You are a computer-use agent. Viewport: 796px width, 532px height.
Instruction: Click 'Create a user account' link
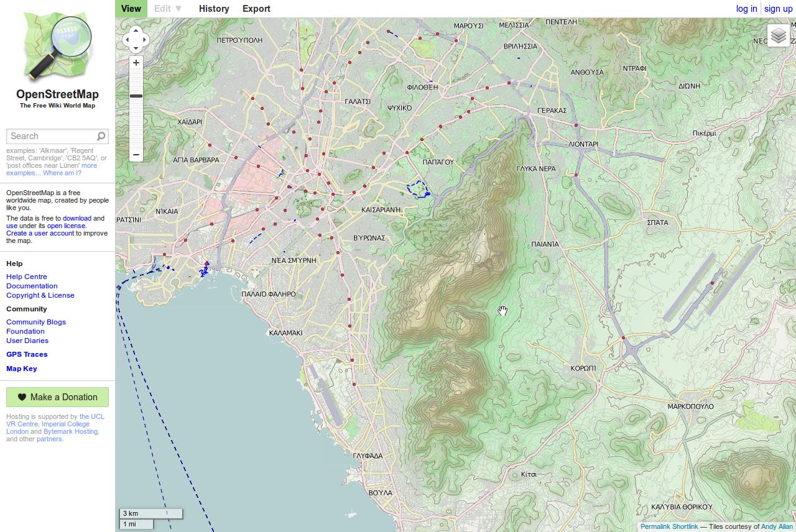click(x=40, y=233)
